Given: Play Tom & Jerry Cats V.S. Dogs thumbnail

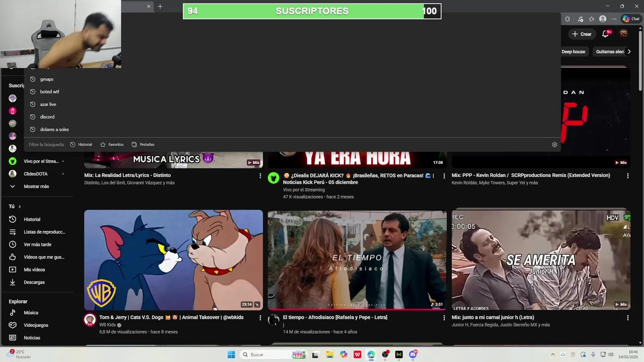Looking at the screenshot, I should 174,260.
